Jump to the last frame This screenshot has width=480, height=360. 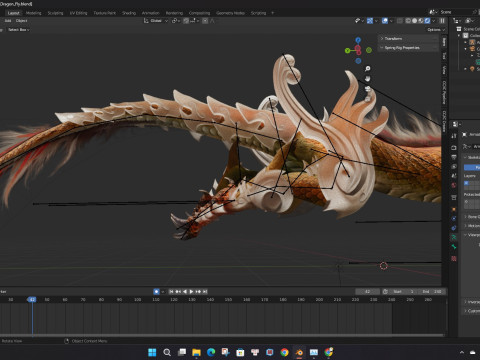tap(205, 291)
